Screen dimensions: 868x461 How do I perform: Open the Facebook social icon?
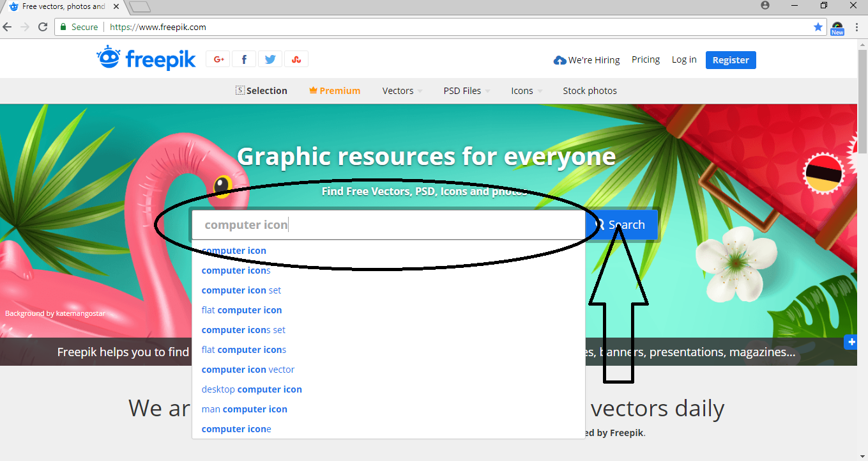(x=244, y=59)
